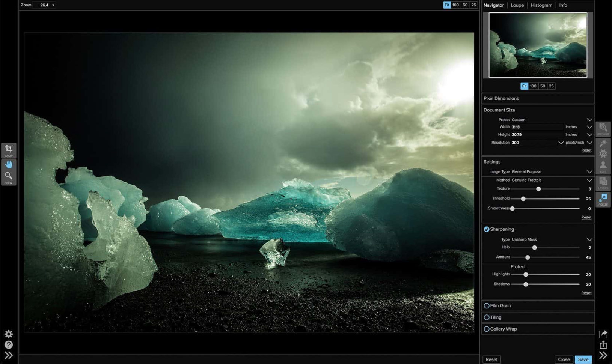Turn on Gallery Wrap
612x364 pixels.
coord(487,329)
